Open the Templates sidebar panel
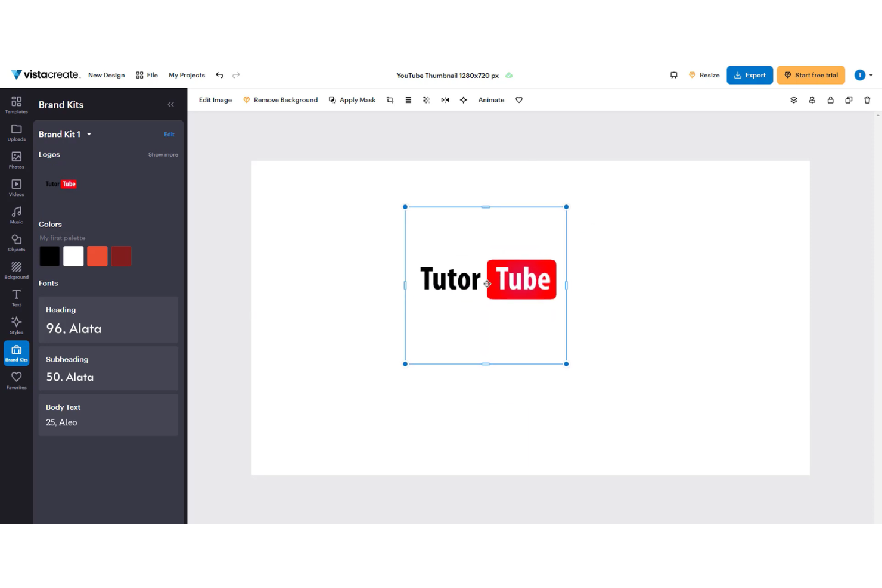The width and height of the screenshot is (882, 588). [x=16, y=104]
